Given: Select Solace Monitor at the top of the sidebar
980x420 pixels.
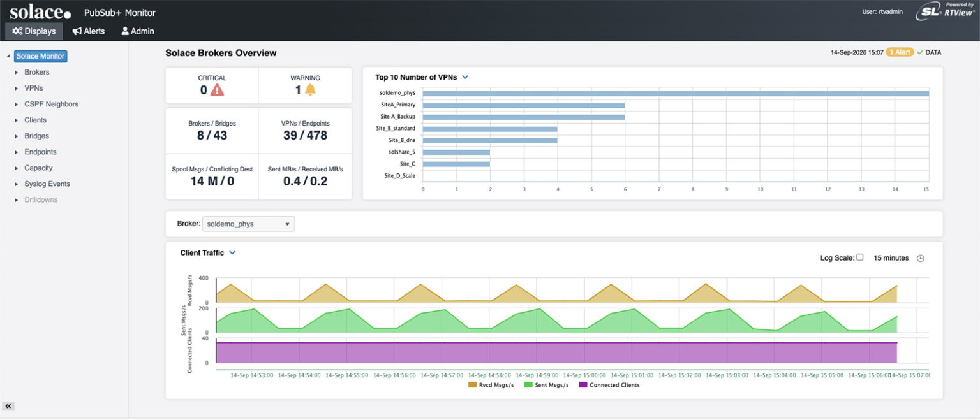Looking at the screenshot, I should [x=40, y=56].
